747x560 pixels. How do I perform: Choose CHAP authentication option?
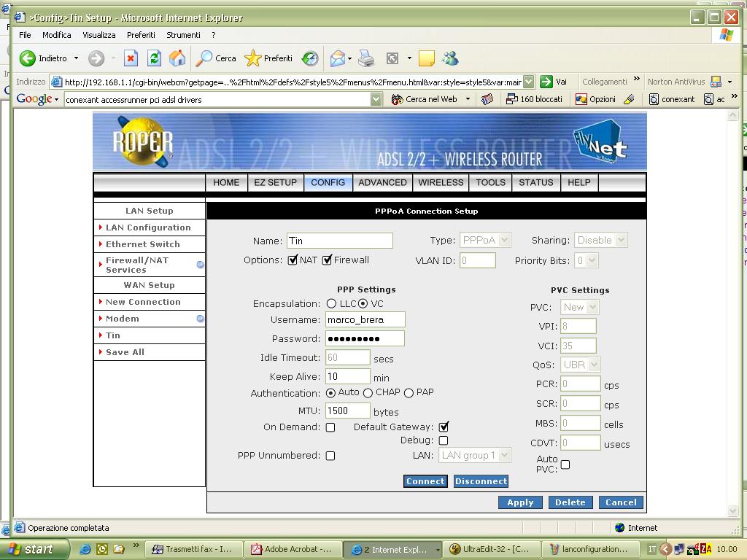click(x=368, y=393)
